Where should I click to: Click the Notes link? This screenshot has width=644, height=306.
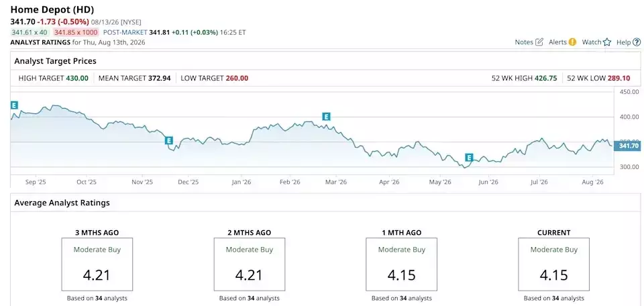click(x=524, y=42)
